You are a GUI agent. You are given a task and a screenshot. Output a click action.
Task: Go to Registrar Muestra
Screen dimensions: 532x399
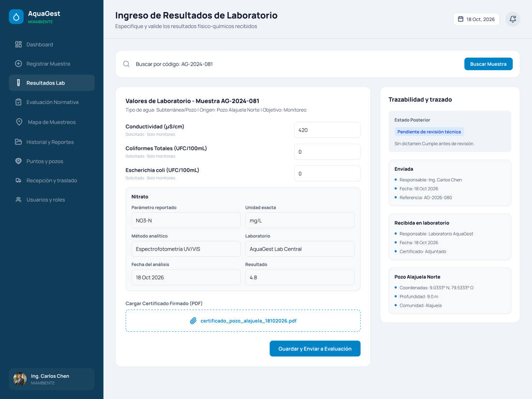[x=52, y=63]
